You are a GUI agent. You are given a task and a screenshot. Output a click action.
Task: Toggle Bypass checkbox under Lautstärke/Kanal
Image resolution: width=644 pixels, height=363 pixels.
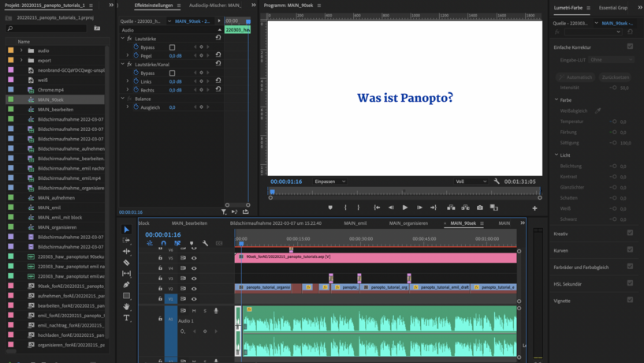click(x=172, y=73)
